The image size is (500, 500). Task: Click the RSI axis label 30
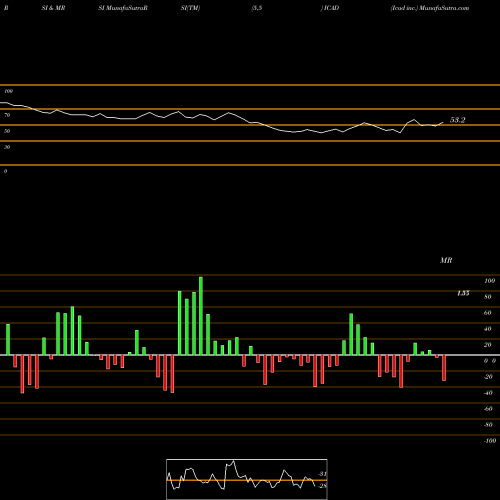[x=7, y=147]
